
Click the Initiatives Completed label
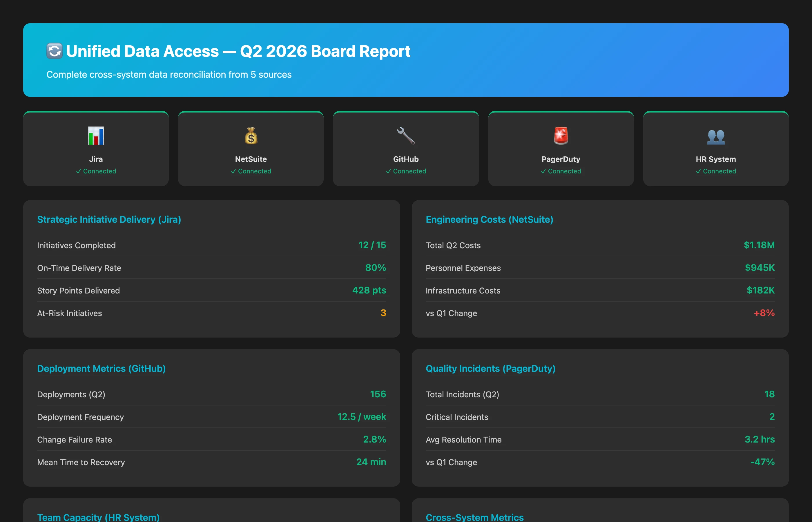point(76,245)
